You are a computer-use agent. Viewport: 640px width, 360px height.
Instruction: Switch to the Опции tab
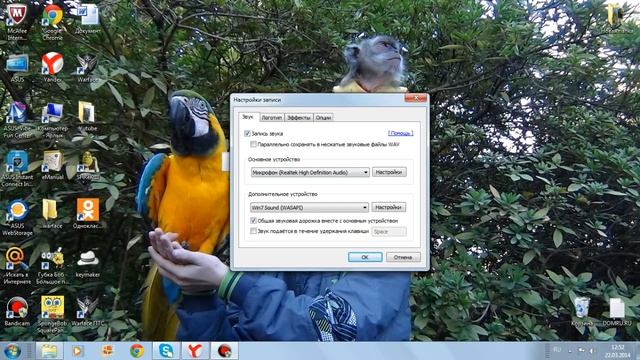[323, 118]
